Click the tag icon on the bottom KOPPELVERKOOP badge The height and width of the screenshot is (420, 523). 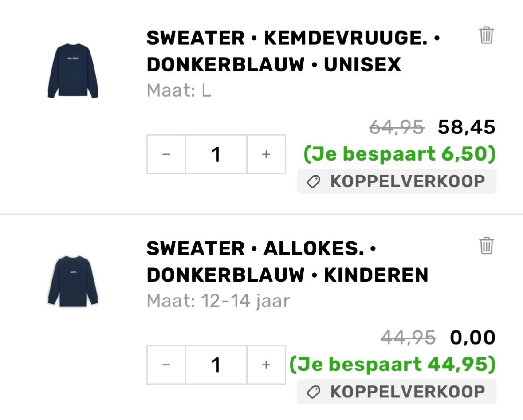pyautogui.click(x=315, y=391)
